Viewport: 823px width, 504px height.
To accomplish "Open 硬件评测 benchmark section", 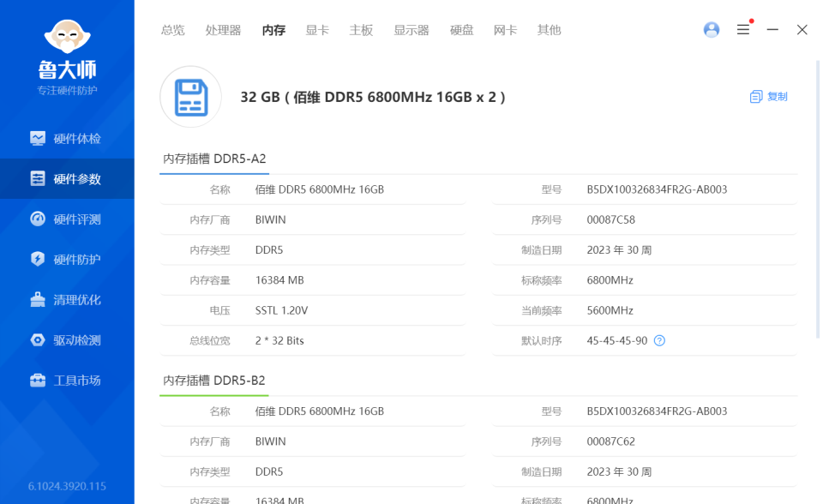I will tap(67, 219).
